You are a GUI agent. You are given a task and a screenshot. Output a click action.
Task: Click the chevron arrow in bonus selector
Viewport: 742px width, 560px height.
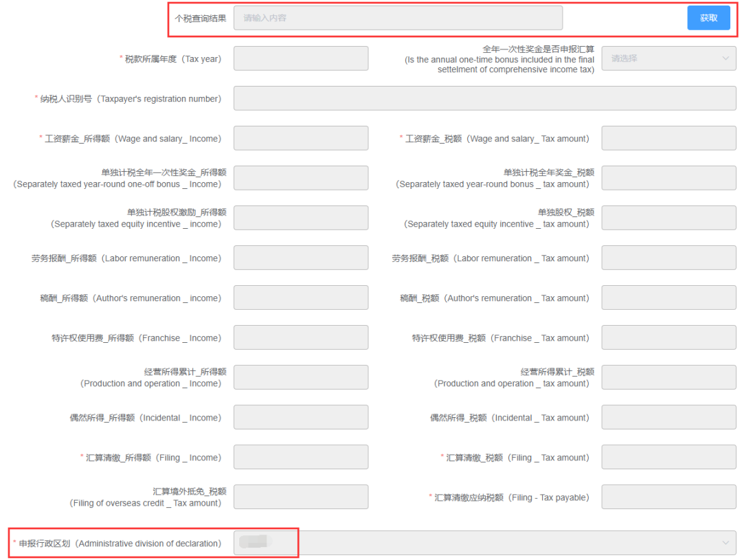[725, 58]
